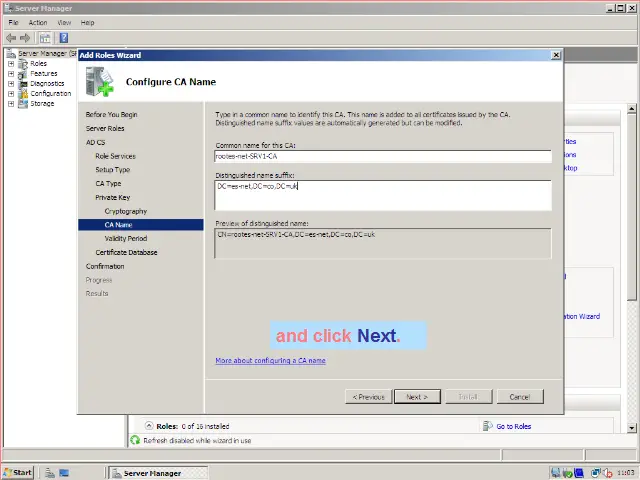Click the Storage label in tree

click(x=42, y=104)
